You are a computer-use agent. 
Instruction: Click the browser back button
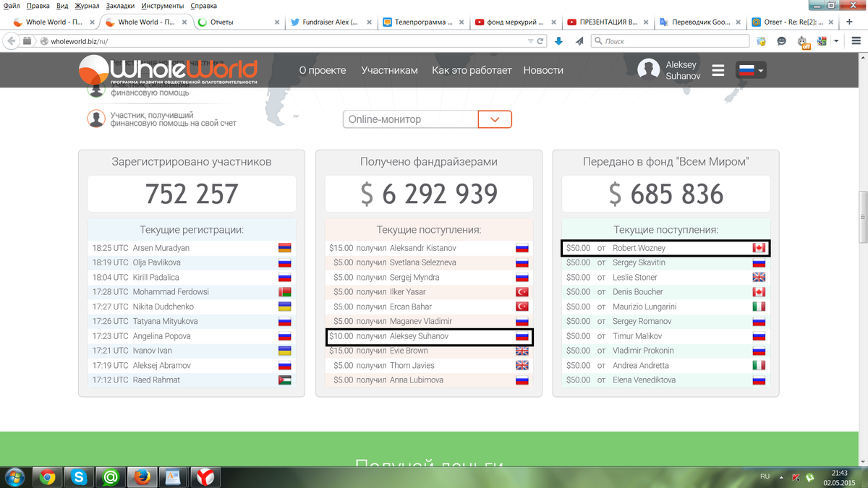[12, 41]
